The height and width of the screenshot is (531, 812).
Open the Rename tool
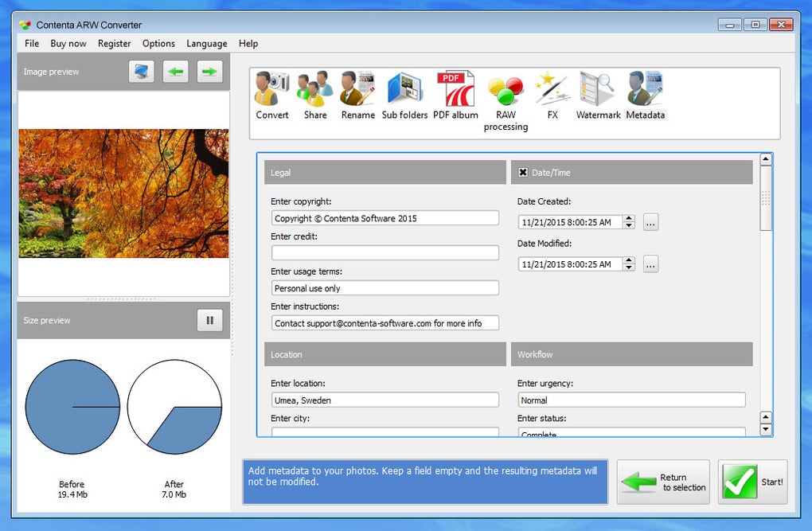357,94
